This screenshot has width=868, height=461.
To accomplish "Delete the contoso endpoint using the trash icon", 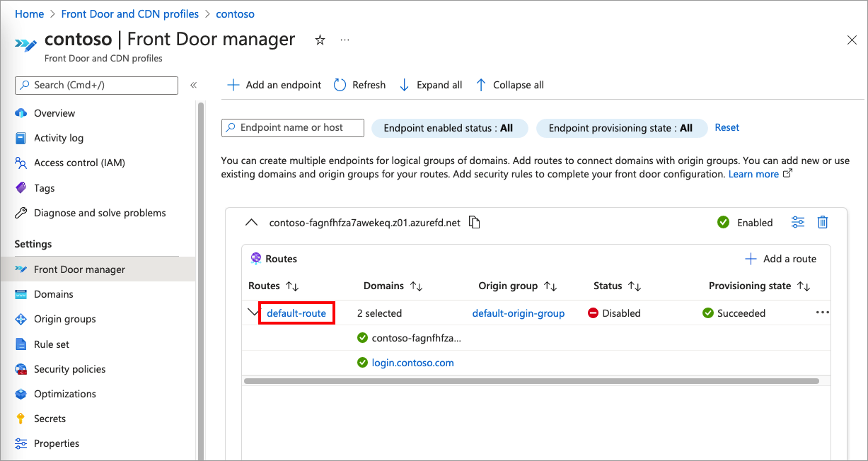I will pyautogui.click(x=822, y=222).
